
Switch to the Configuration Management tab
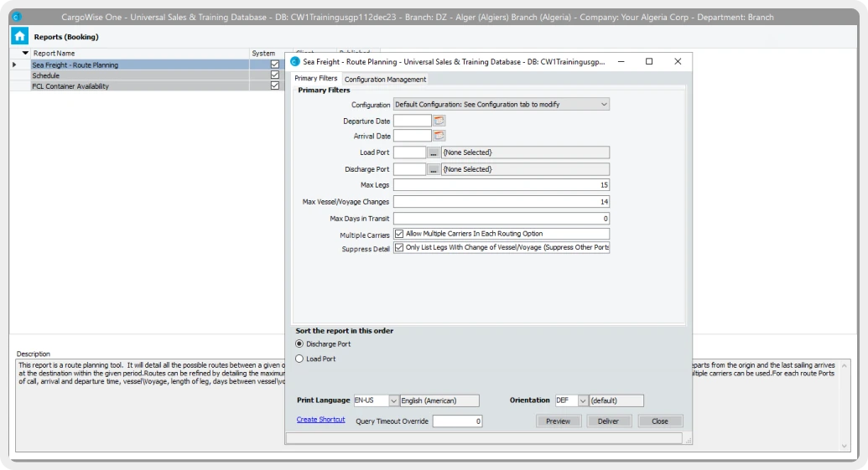385,80
